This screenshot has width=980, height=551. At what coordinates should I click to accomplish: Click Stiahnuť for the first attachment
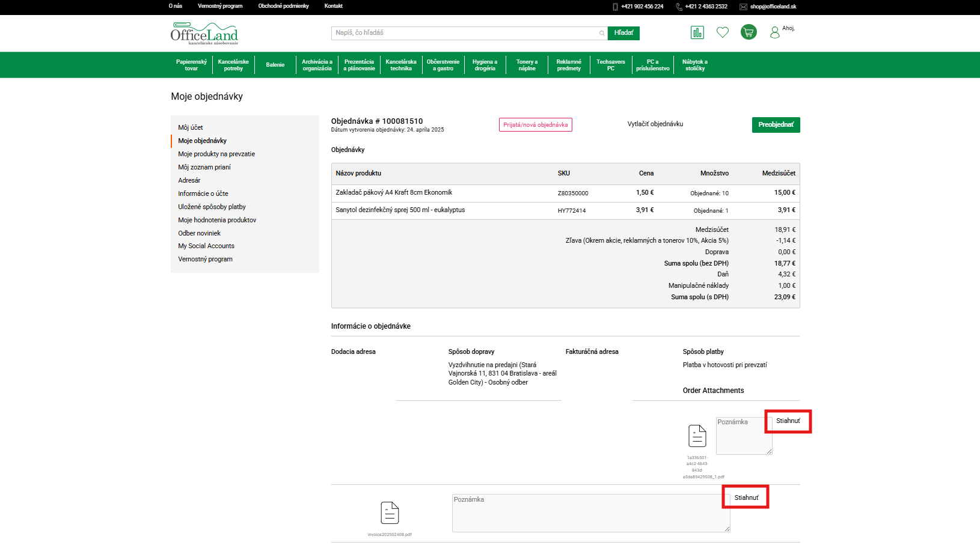[x=788, y=421]
